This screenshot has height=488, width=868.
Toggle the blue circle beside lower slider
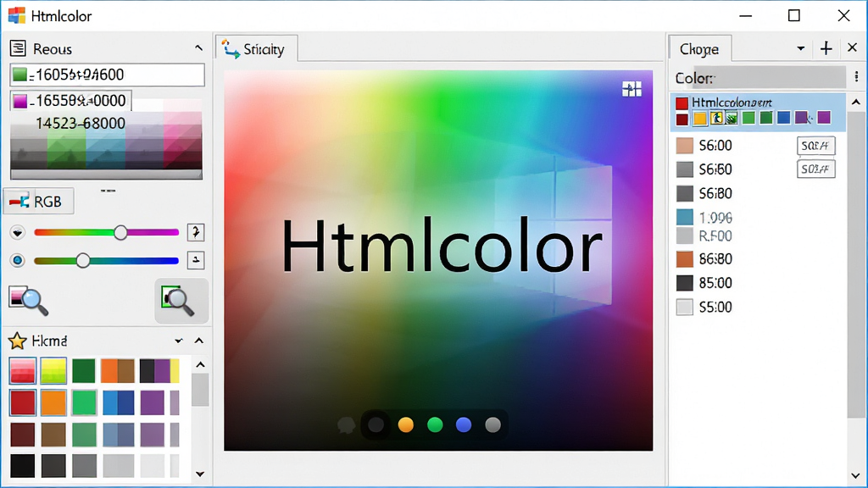pos(18,260)
